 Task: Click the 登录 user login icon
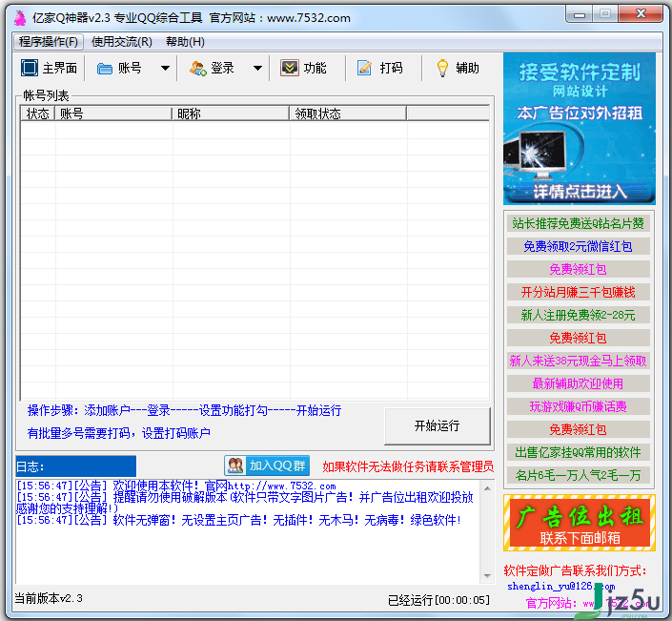[198, 68]
